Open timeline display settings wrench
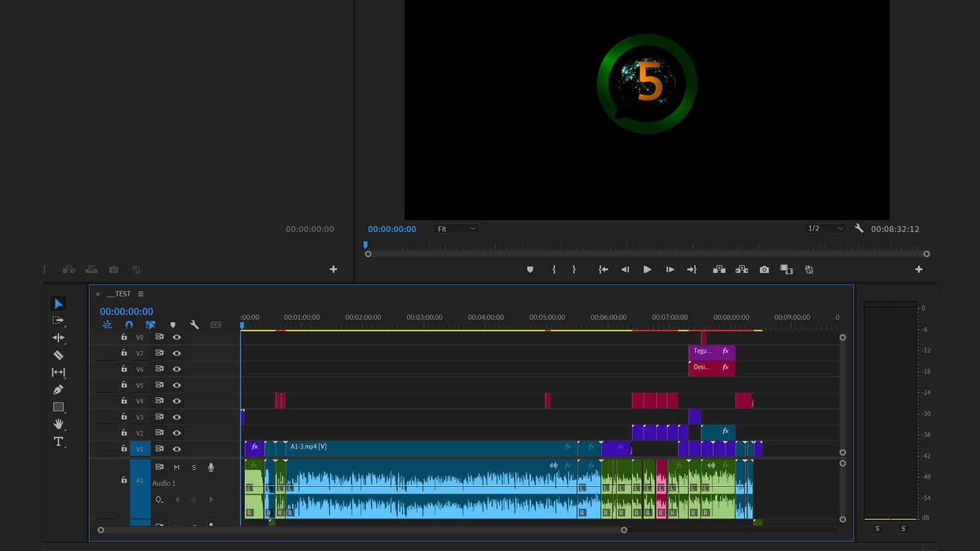This screenshot has height=551, width=980. 194,325
